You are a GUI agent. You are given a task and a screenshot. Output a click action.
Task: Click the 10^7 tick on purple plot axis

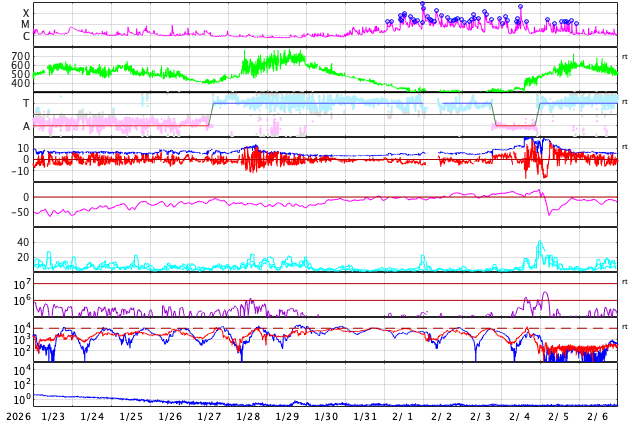pyautogui.click(x=21, y=285)
